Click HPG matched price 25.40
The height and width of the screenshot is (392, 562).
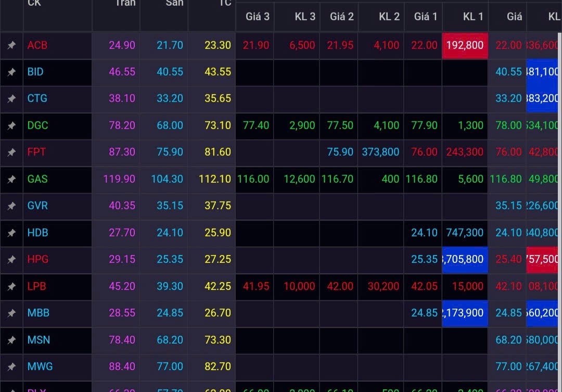point(508,259)
